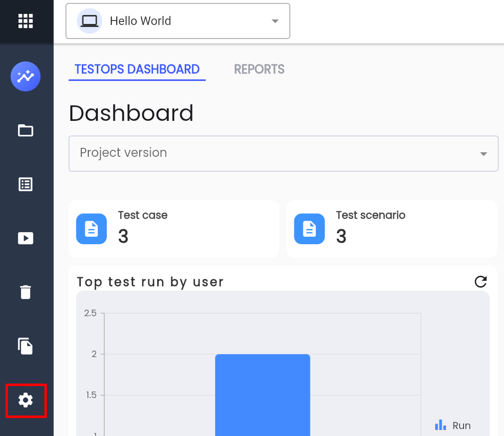
Task: Click the Test case document icon
Action: (x=91, y=229)
